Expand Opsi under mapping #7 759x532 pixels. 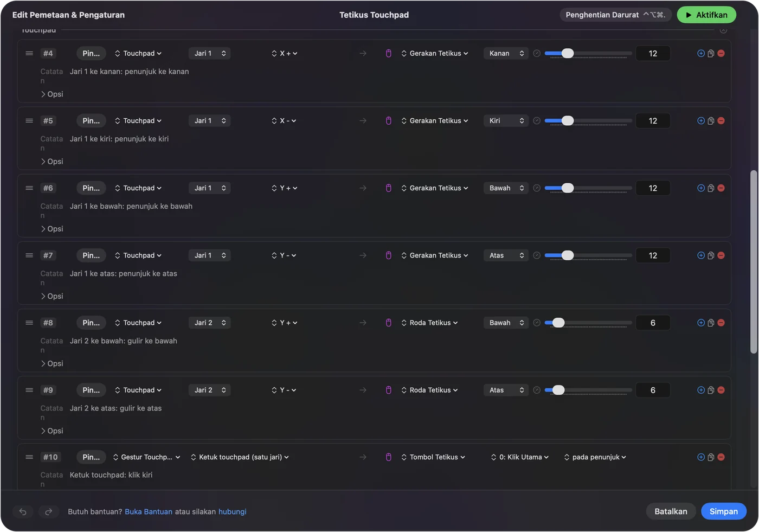tap(52, 296)
